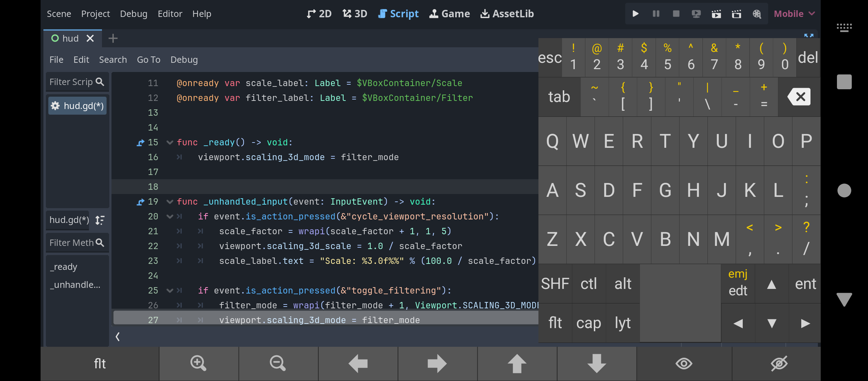Collapse the _ready function fold arrow

pos(170,143)
